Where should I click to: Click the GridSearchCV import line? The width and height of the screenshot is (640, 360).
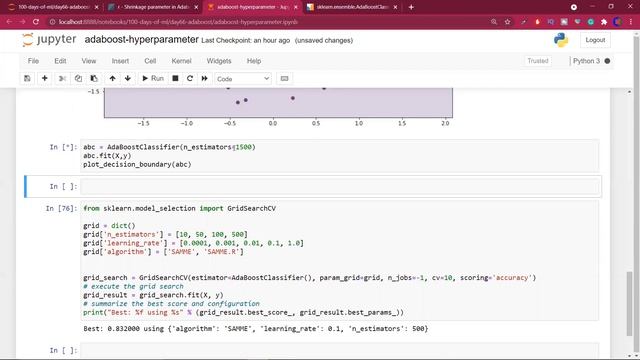(180, 208)
